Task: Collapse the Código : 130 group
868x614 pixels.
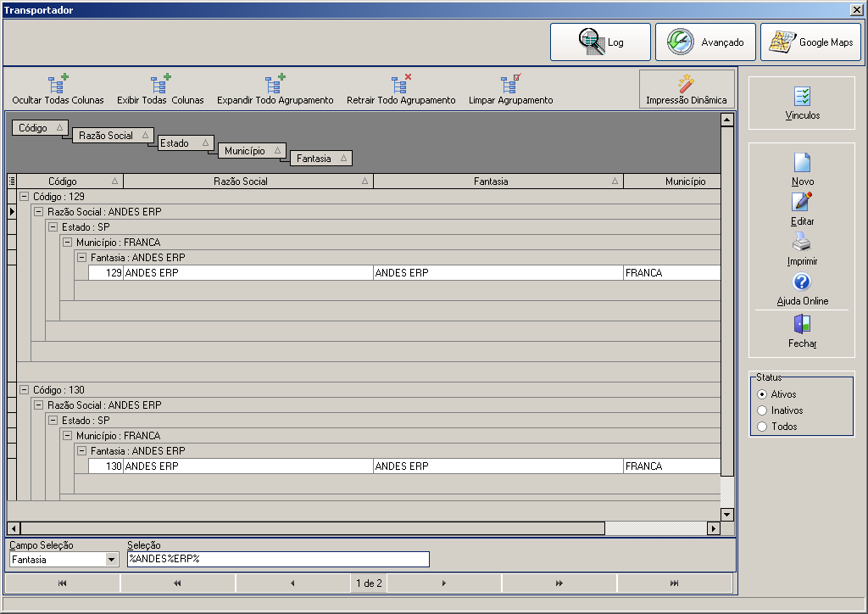Action: 25,390
